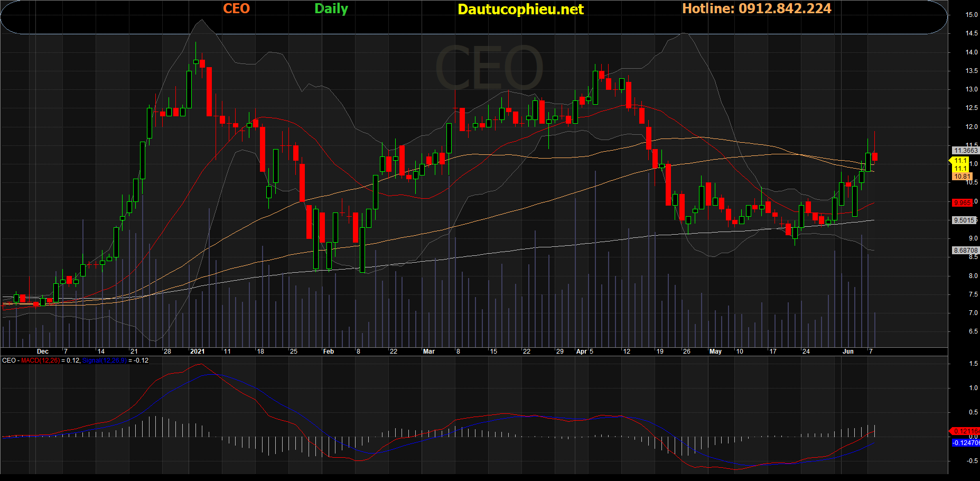Click the gray 9.5015 price tag
This screenshot has width=980, height=481.
964,220
